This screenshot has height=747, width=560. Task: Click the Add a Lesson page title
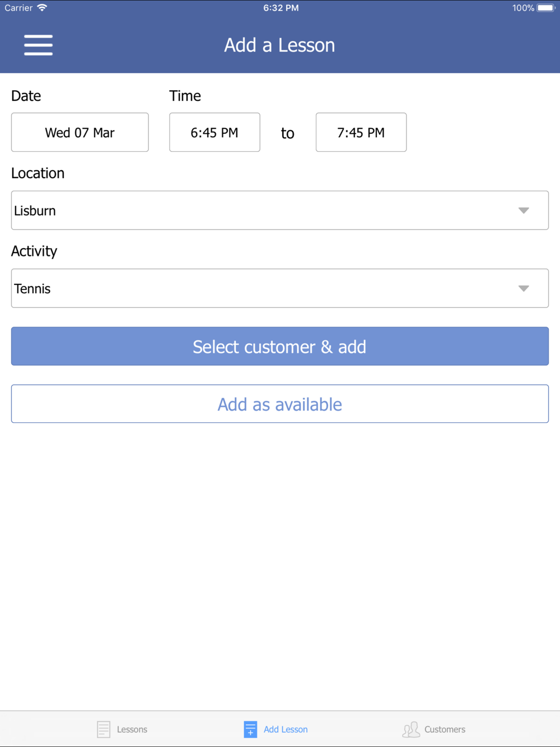point(279,45)
